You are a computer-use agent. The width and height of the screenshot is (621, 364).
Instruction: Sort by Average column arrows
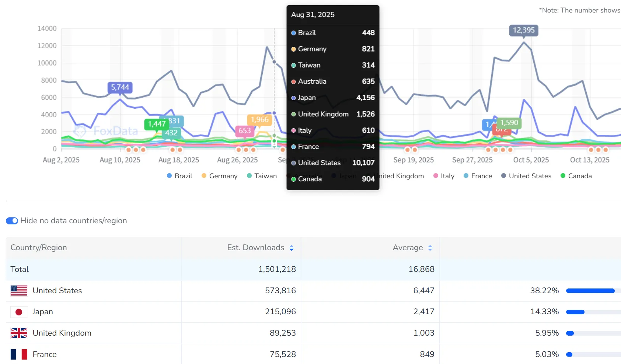pyautogui.click(x=430, y=248)
